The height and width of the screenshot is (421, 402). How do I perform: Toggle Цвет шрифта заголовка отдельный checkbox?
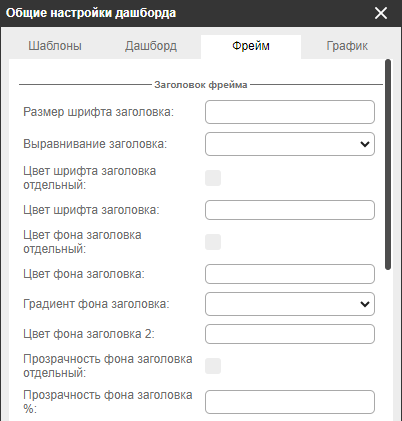(213, 178)
